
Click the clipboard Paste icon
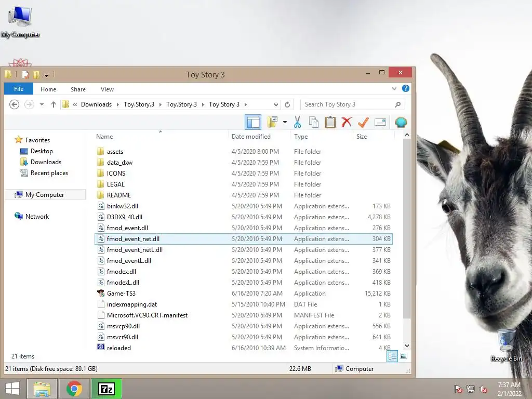[x=330, y=122]
